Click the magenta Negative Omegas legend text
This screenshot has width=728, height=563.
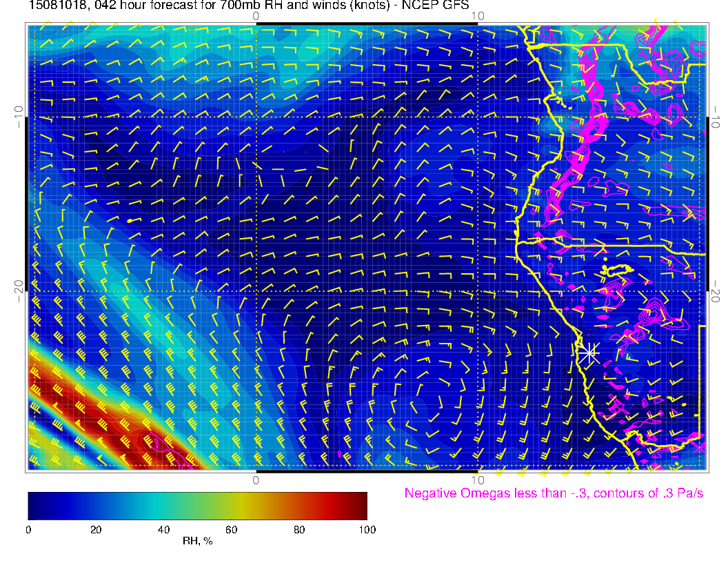click(x=554, y=493)
